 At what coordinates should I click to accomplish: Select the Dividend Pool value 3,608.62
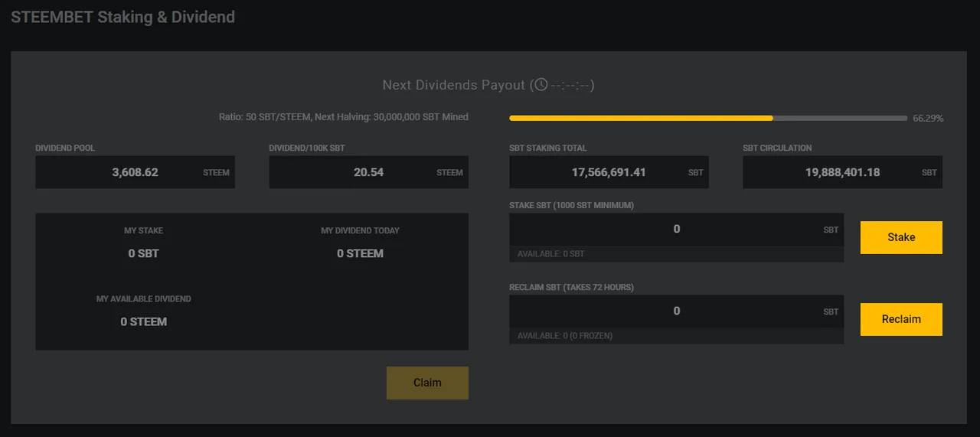(x=135, y=172)
